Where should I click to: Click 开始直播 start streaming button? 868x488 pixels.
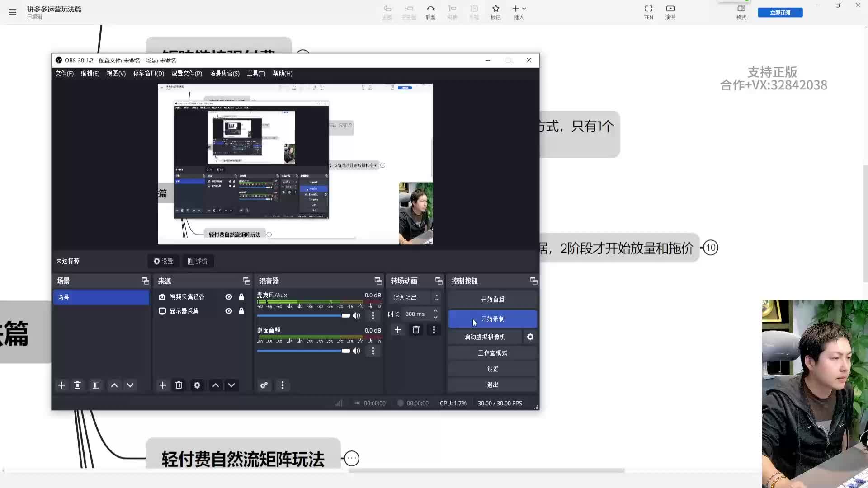[x=493, y=300]
